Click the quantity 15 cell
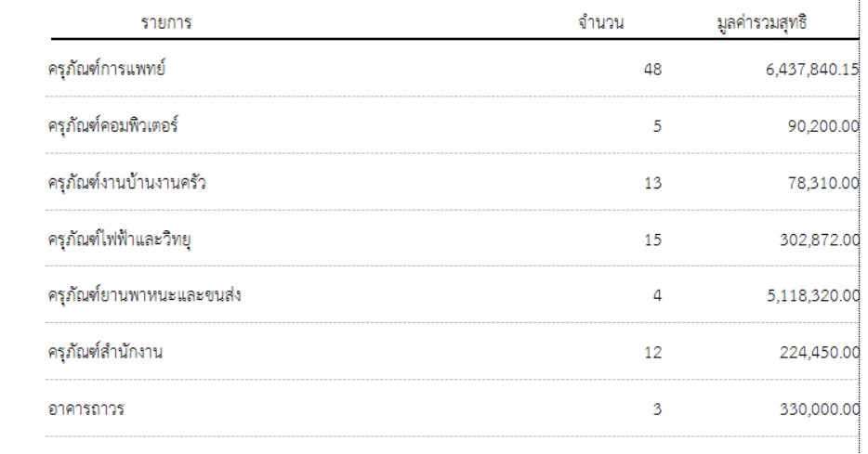Viewport: 868px width, 454px height. coord(651,241)
